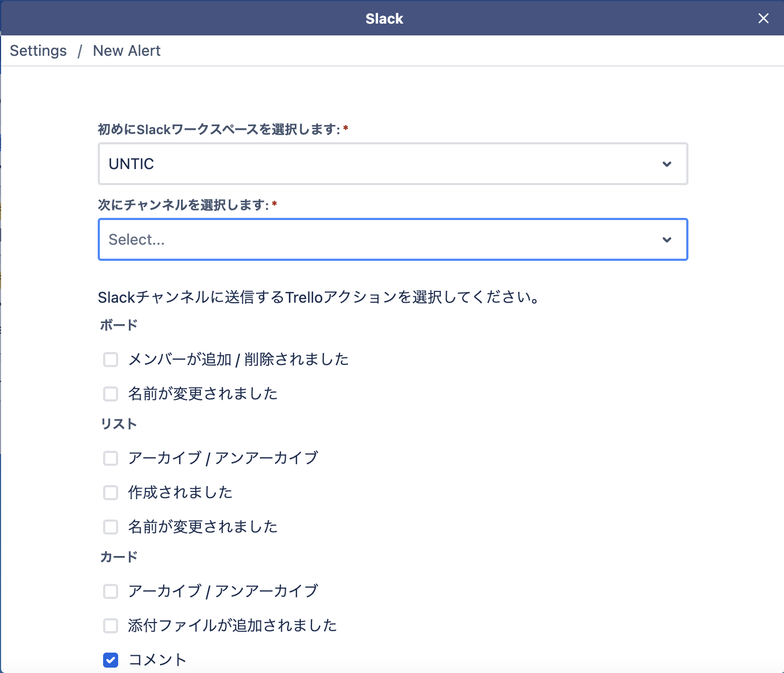Check board メンバーが追加 / 削除されました
784x673 pixels.
coord(111,360)
